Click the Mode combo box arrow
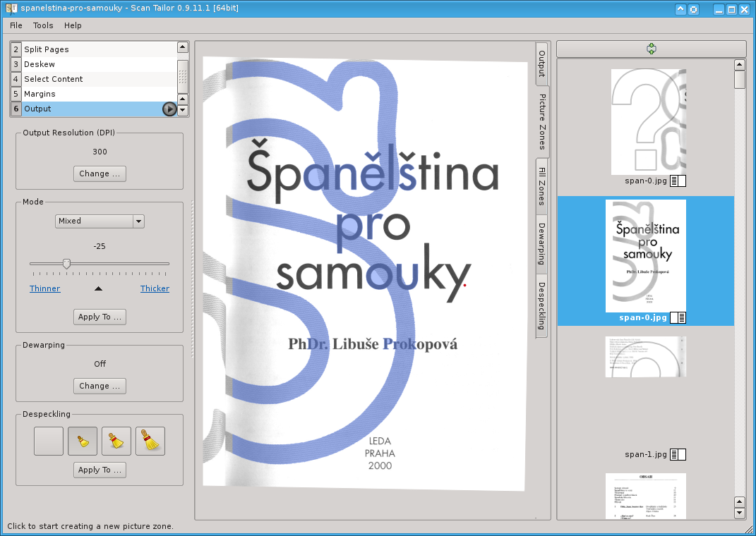Screen dimensions: 756x536 [139, 221]
